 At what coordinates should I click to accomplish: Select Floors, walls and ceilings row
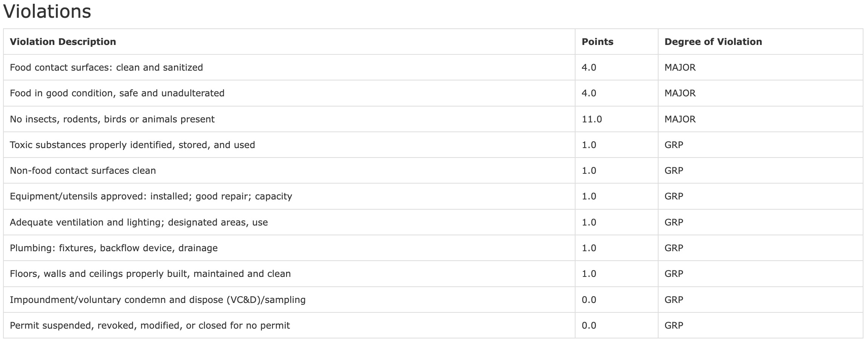pos(150,273)
